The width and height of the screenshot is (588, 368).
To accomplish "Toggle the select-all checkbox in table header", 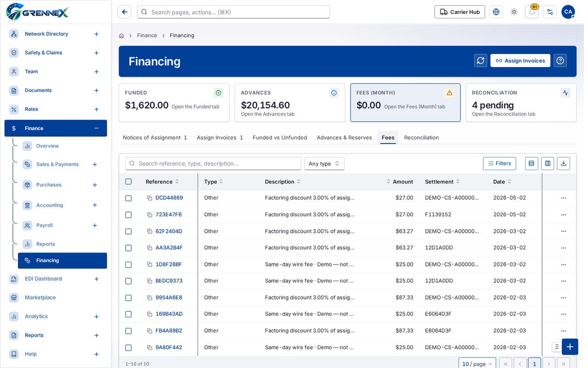I will tap(129, 182).
